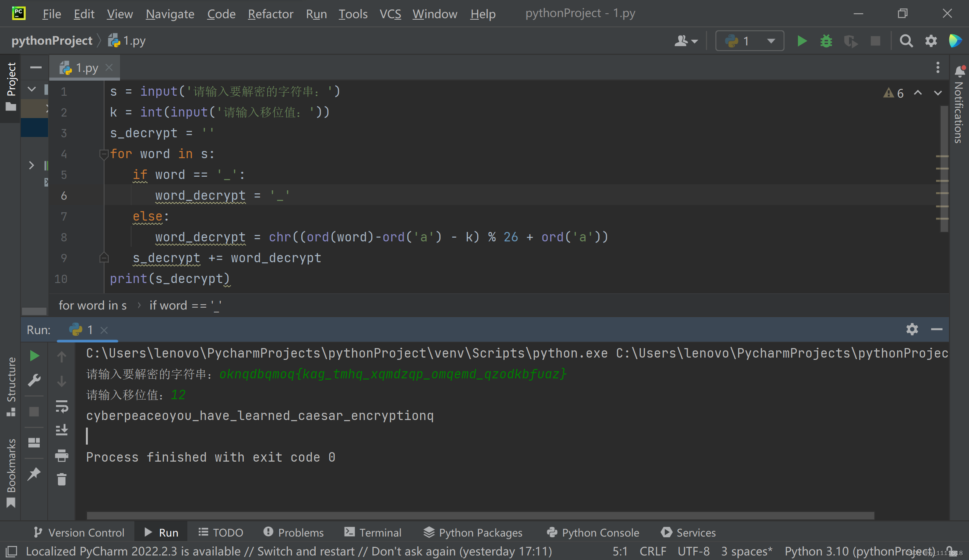
Task: Toggle the Structure tool window sidebar
Action: click(11, 387)
